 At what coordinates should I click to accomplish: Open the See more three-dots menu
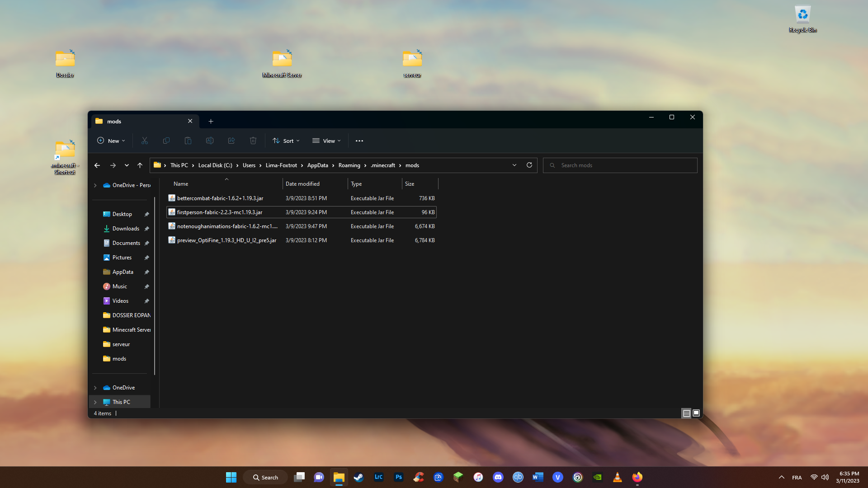point(359,141)
